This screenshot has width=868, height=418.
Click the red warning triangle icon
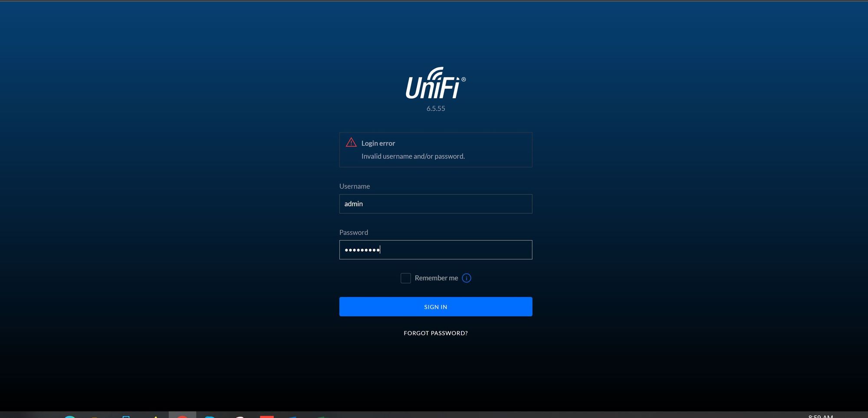coord(351,143)
